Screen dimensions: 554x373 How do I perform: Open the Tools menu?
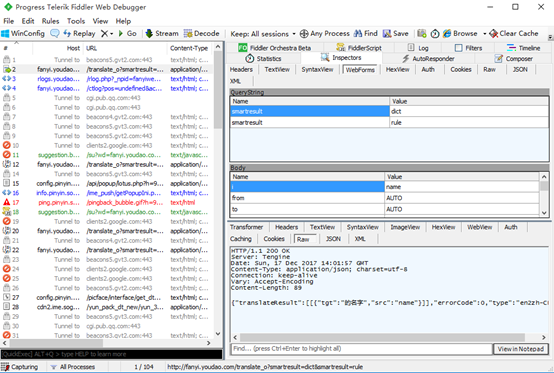tap(76, 21)
